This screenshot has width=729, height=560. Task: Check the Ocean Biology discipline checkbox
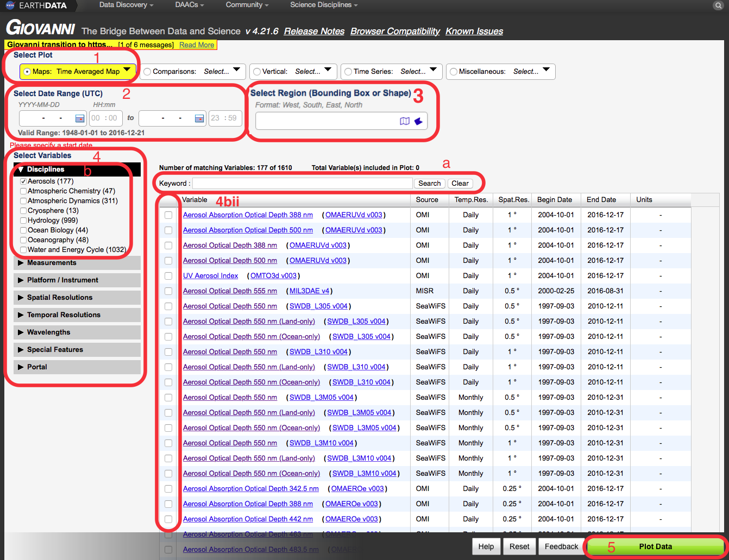23,230
